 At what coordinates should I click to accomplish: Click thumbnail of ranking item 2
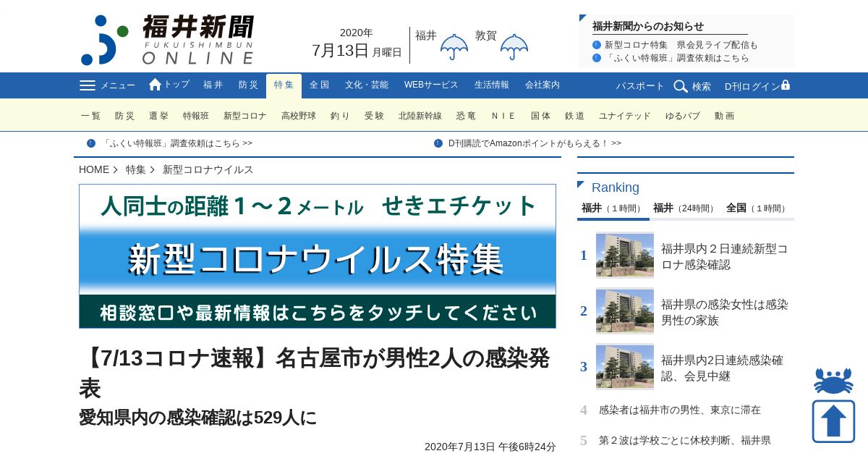click(625, 311)
